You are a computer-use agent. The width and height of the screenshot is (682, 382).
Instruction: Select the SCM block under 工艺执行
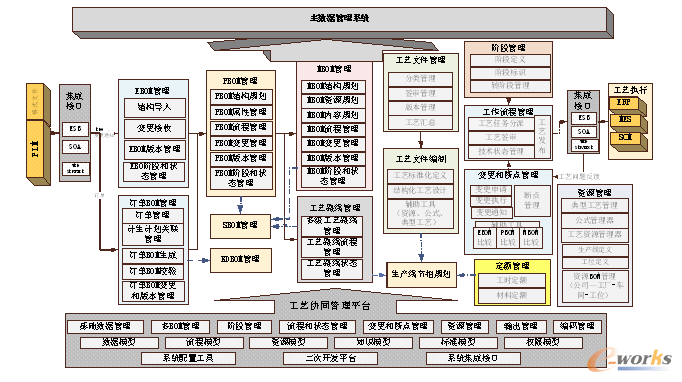(x=626, y=138)
